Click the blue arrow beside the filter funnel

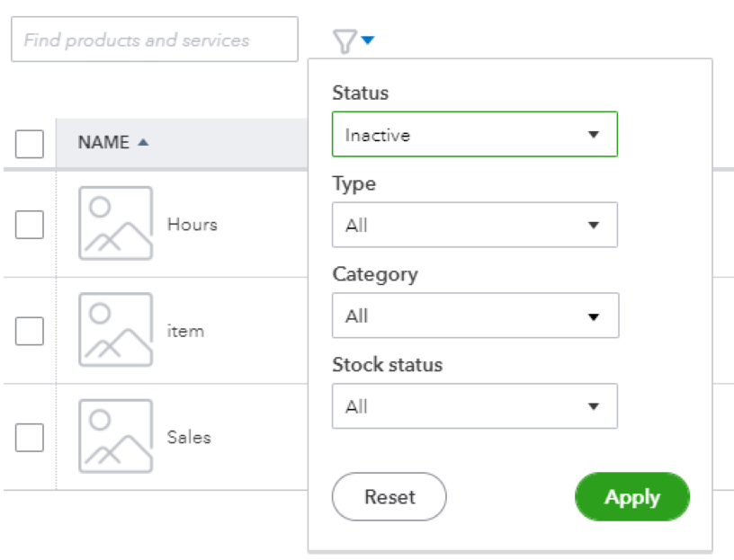click(368, 40)
